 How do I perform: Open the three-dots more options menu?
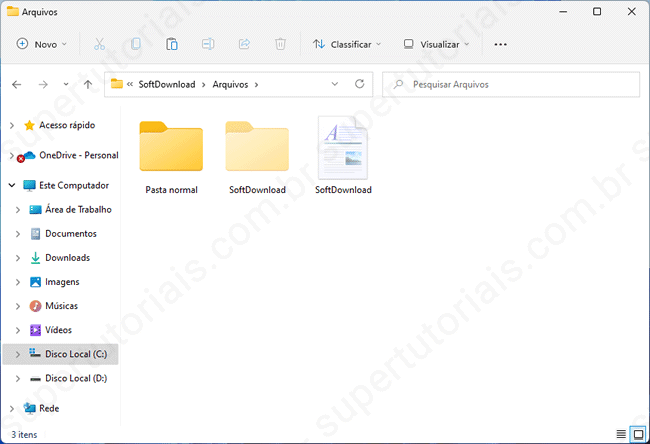coord(501,44)
